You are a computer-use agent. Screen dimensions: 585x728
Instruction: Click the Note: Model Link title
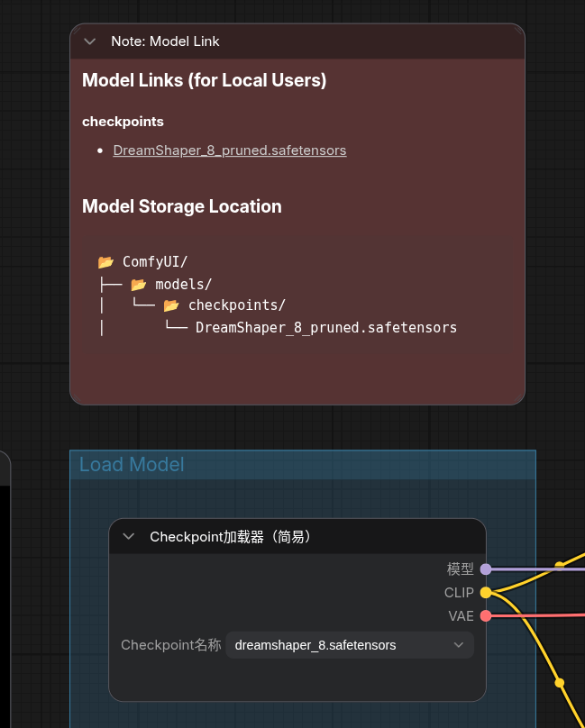click(x=165, y=41)
